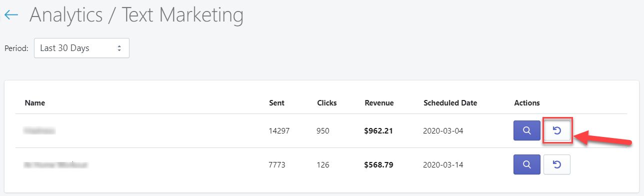Screen dimensions: 644x196
Task: Click the 7773 sent count
Action: [277, 164]
